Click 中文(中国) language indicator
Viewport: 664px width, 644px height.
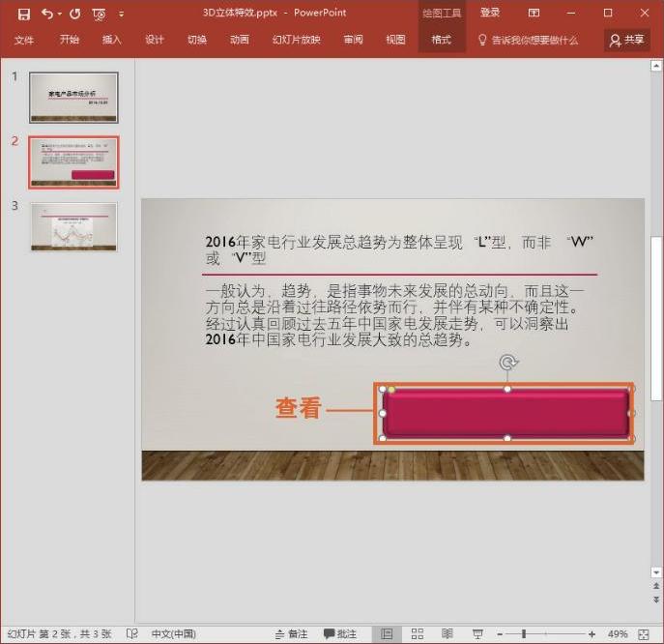[x=174, y=633]
